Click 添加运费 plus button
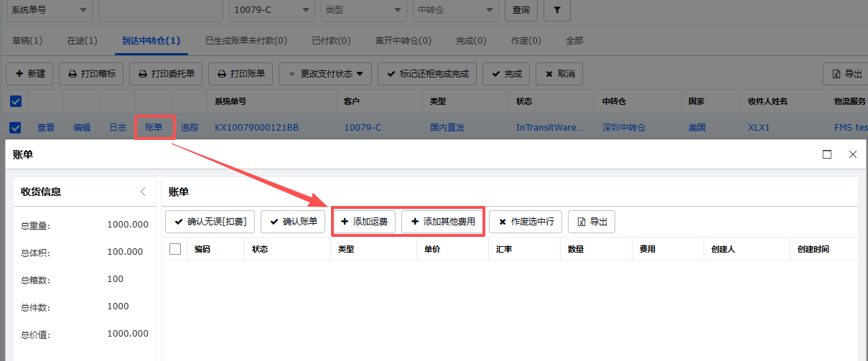868x361 pixels. pos(363,222)
